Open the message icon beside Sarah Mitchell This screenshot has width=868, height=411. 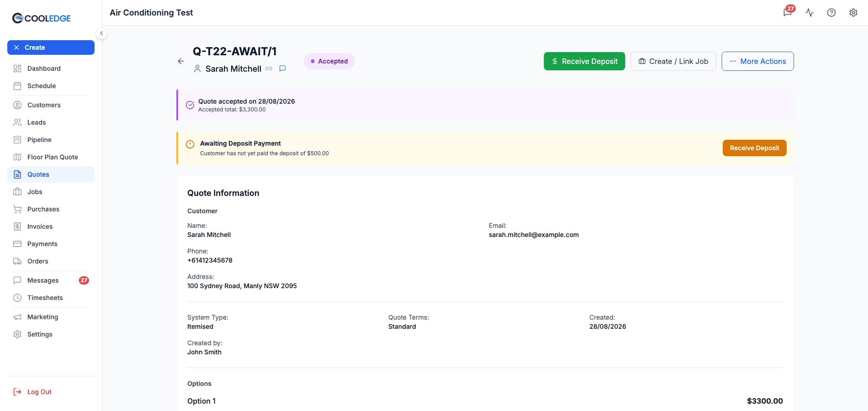pos(283,68)
